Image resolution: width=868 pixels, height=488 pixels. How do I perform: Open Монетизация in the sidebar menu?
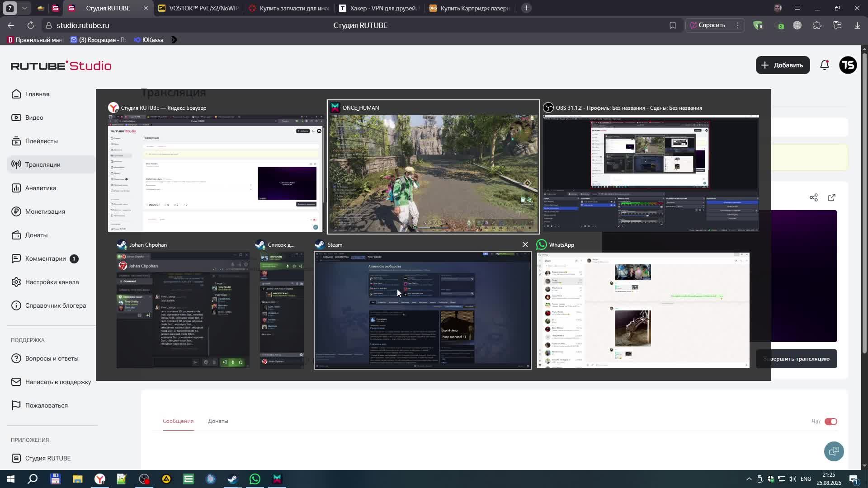[x=45, y=211]
